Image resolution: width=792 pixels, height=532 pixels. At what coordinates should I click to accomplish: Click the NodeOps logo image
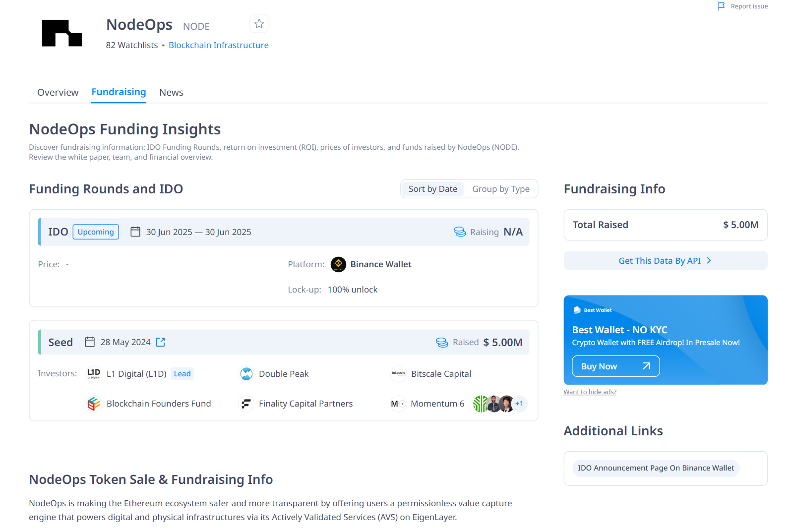tap(62, 33)
